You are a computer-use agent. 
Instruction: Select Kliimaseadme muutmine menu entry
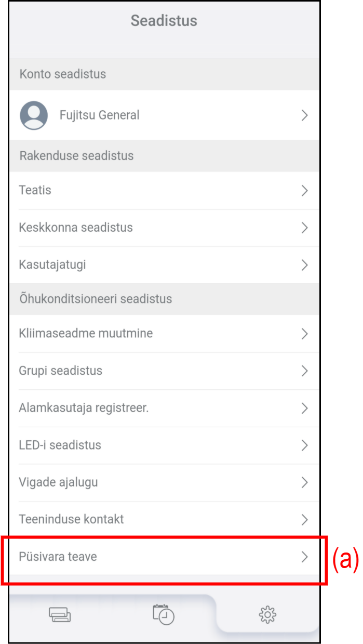[86, 333]
